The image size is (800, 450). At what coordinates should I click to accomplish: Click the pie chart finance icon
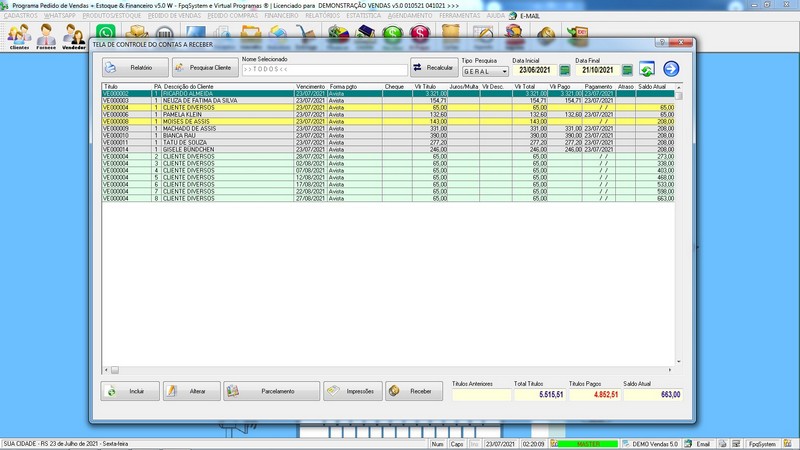click(338, 33)
